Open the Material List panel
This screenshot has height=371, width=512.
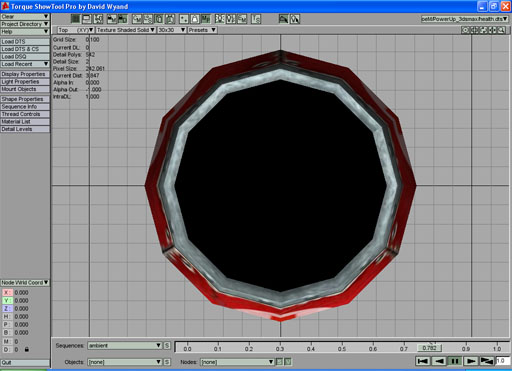25,122
